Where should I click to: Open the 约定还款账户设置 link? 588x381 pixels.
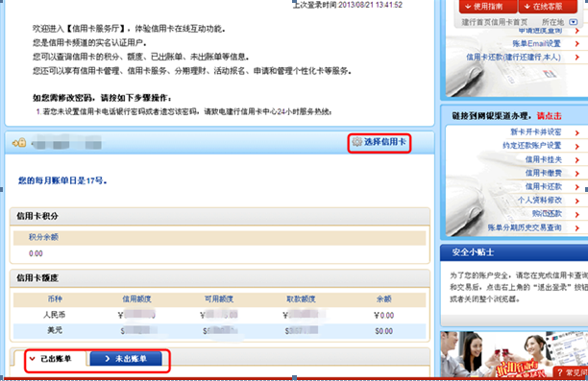point(531,145)
